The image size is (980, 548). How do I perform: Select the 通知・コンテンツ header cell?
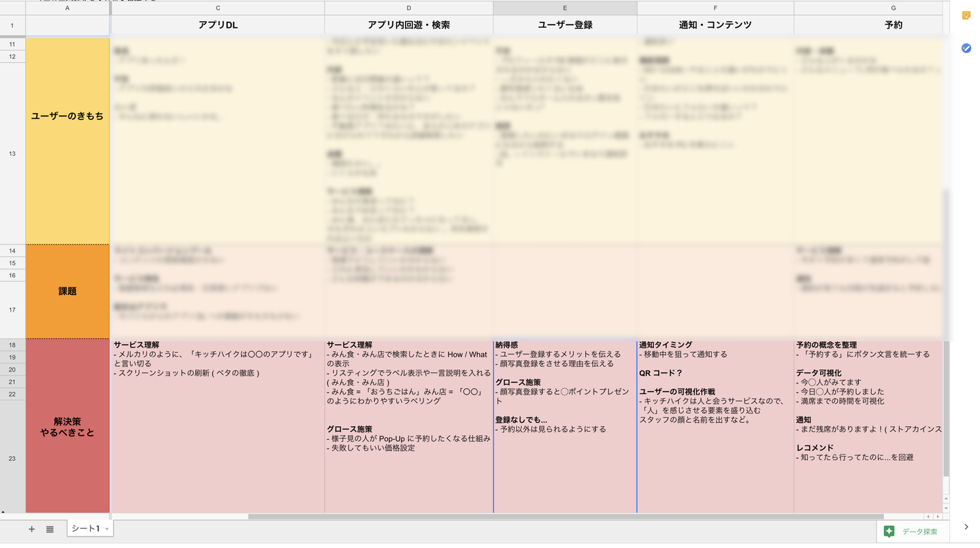click(x=715, y=25)
